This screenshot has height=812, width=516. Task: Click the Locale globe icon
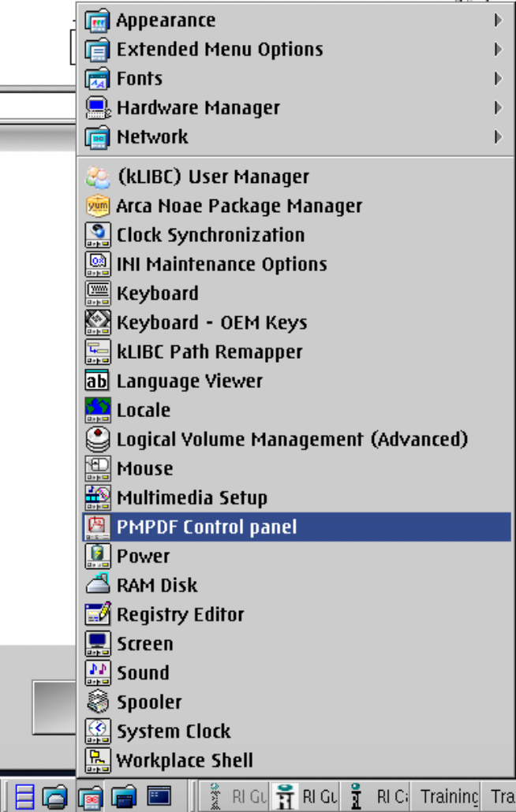[x=97, y=410]
